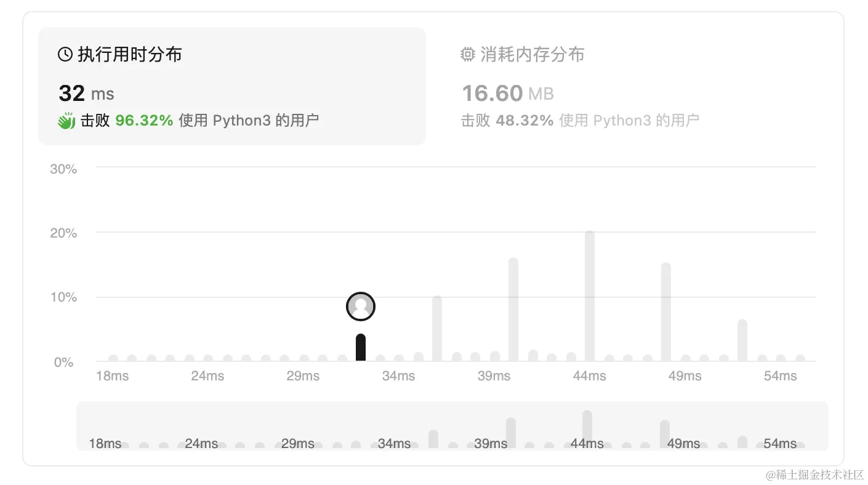This screenshot has height=485, width=868.
Task: Click the avatar marker above the highlighted bar
Action: pyautogui.click(x=361, y=306)
